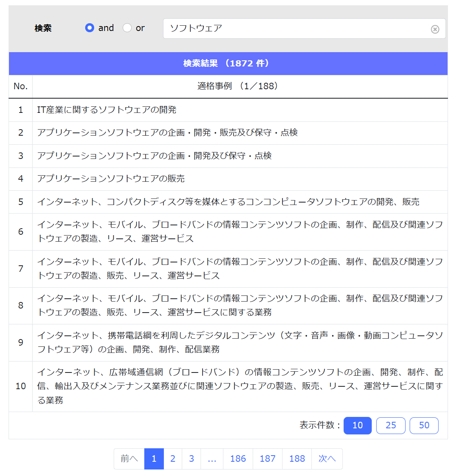Image resolution: width=472 pixels, height=476 pixels.
Task: Clear the search field with the X icon
Action: (435, 29)
